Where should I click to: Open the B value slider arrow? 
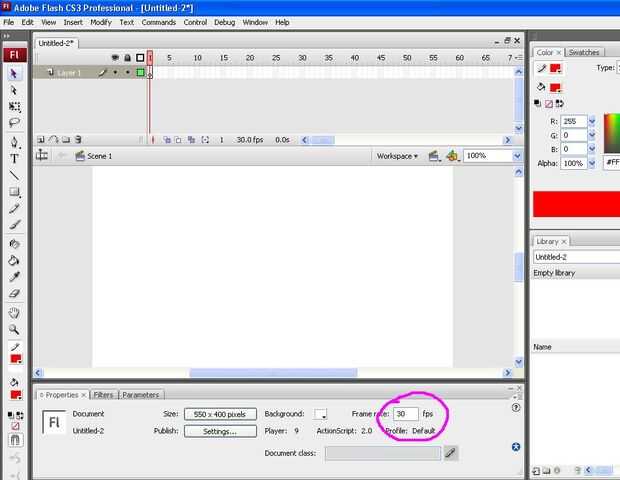(592, 149)
